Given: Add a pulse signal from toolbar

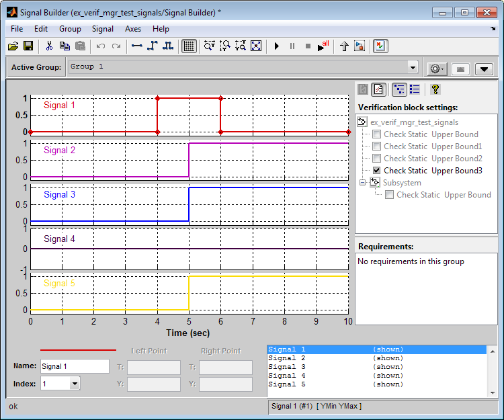Looking at the screenshot, I should (x=168, y=46).
